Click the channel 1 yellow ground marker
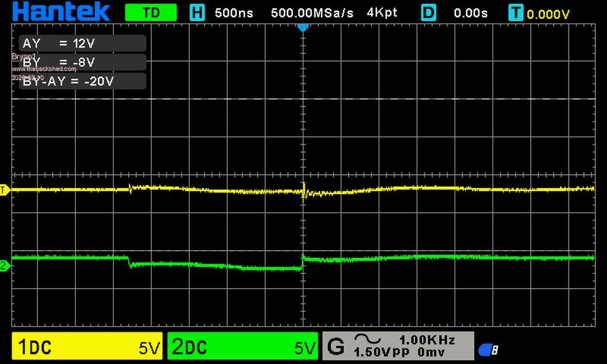This screenshot has height=364, width=607. (x=5, y=190)
